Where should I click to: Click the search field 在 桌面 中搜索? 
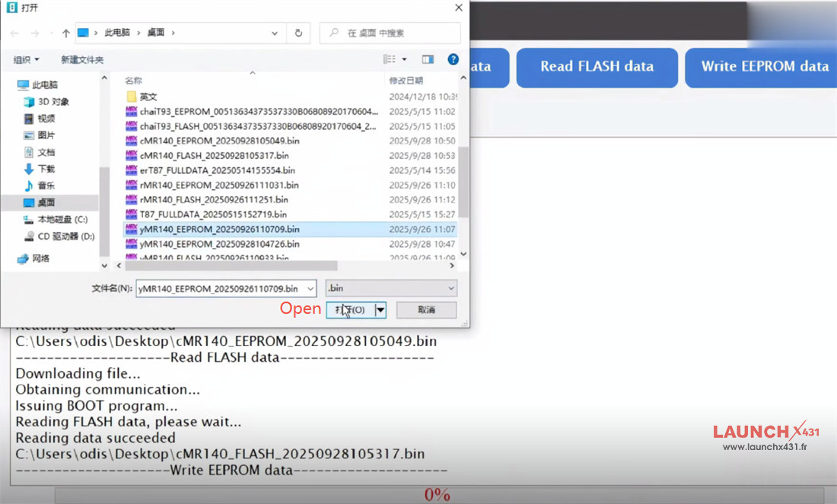coord(397,33)
